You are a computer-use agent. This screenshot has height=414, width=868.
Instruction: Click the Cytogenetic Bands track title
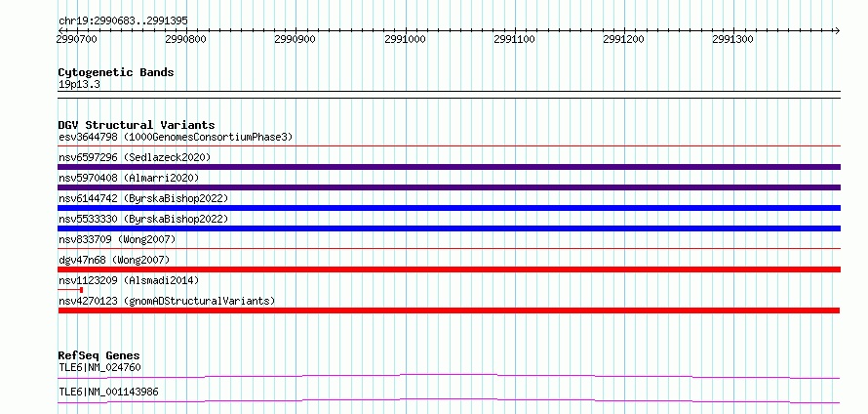(116, 72)
